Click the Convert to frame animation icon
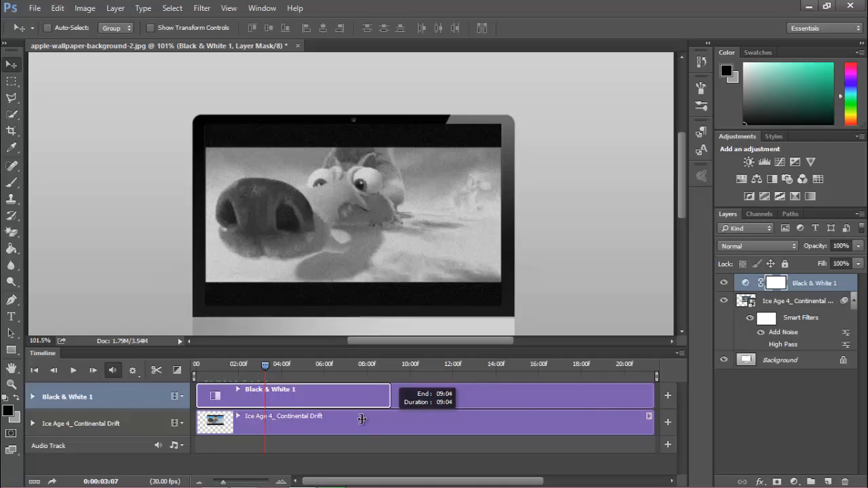Screen dimensions: 868x488 (x=35, y=481)
